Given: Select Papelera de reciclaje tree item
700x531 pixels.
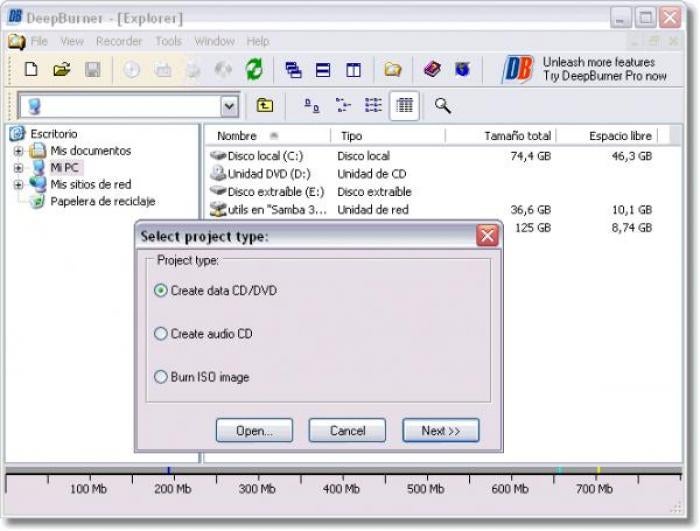Looking at the screenshot, I should [103, 201].
